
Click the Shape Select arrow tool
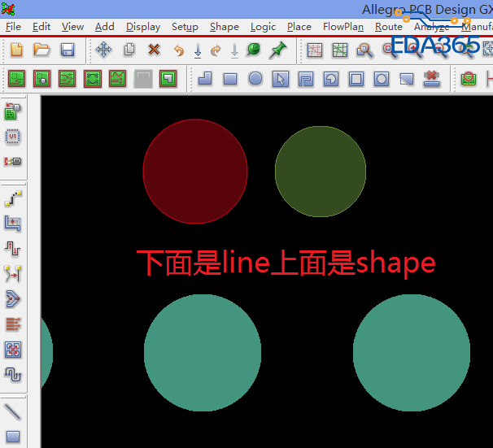point(281,79)
